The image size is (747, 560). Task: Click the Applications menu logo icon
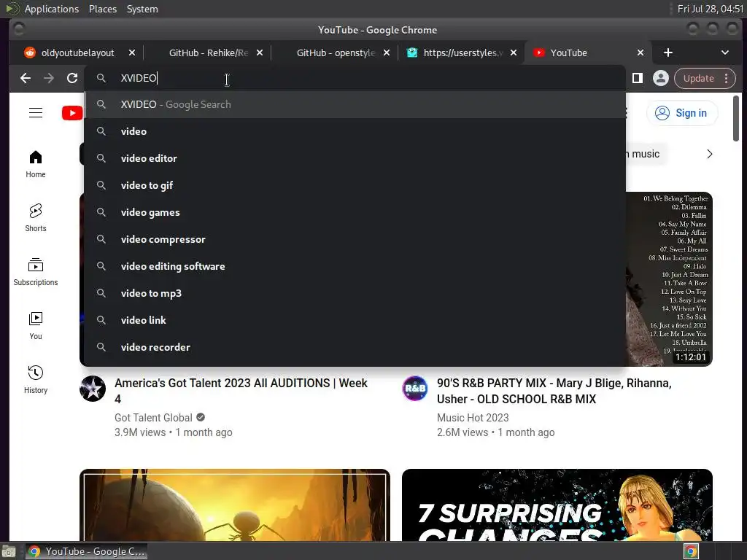click(x=12, y=9)
